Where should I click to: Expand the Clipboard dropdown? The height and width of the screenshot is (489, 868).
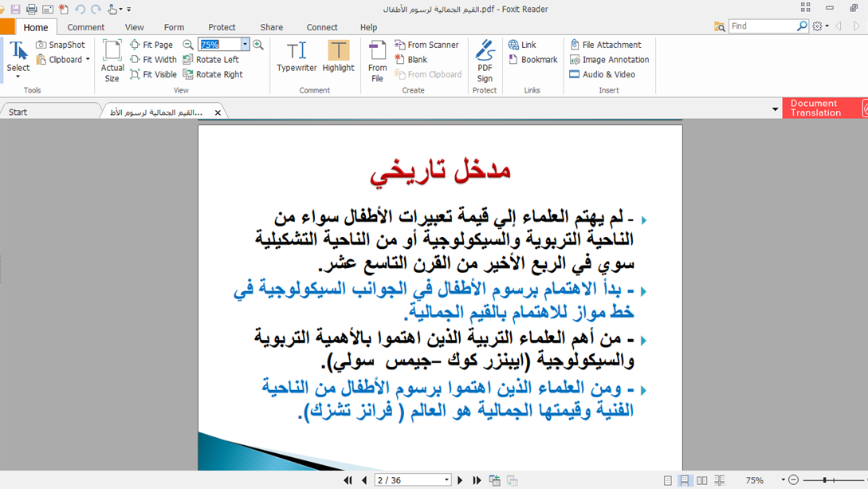tap(88, 60)
